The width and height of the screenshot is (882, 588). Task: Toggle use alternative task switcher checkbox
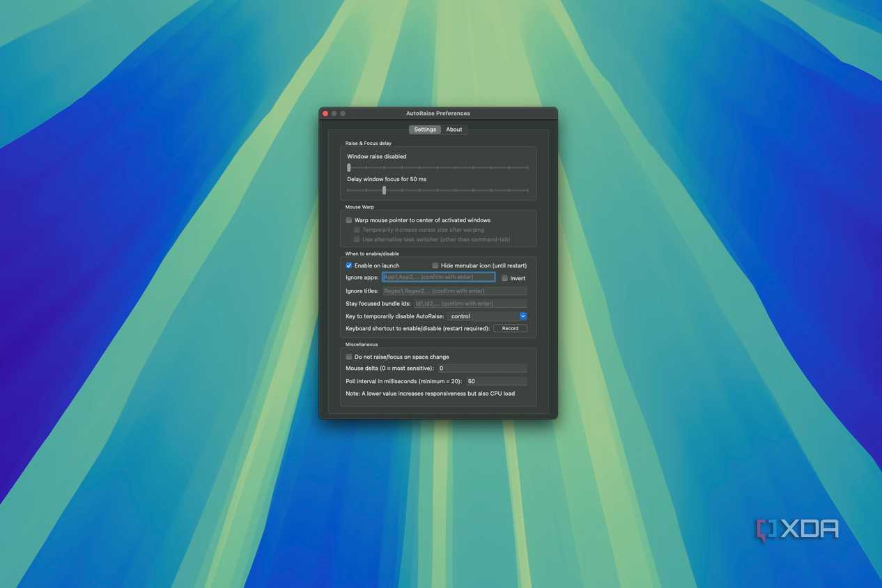pos(357,240)
